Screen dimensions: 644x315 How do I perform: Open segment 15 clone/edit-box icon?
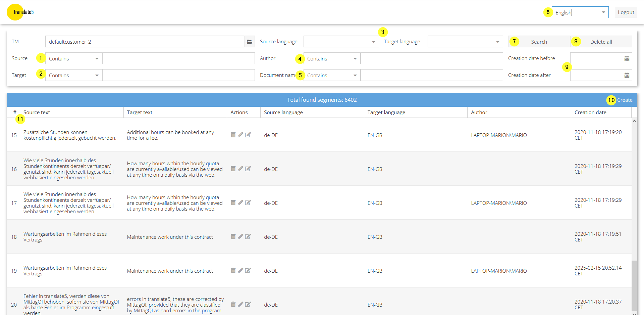coord(248,135)
